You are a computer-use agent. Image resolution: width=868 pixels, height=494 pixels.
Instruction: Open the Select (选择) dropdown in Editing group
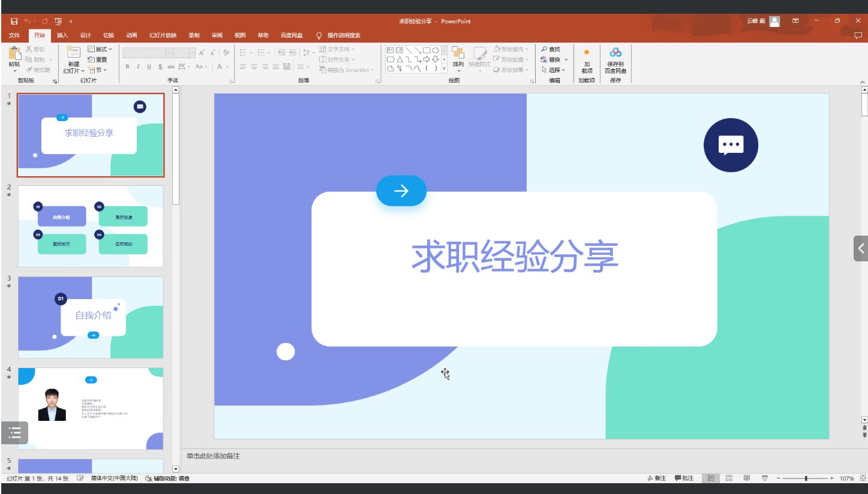553,70
